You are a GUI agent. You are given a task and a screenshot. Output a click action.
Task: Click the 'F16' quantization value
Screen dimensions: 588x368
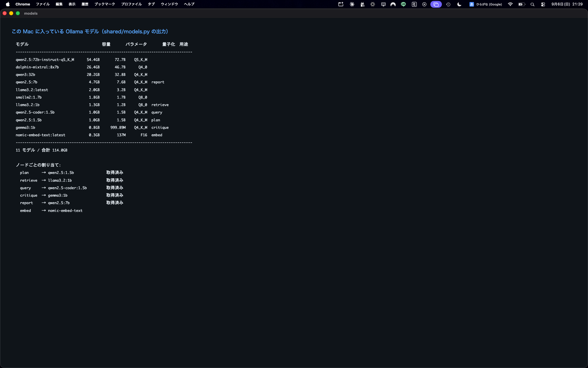point(144,135)
